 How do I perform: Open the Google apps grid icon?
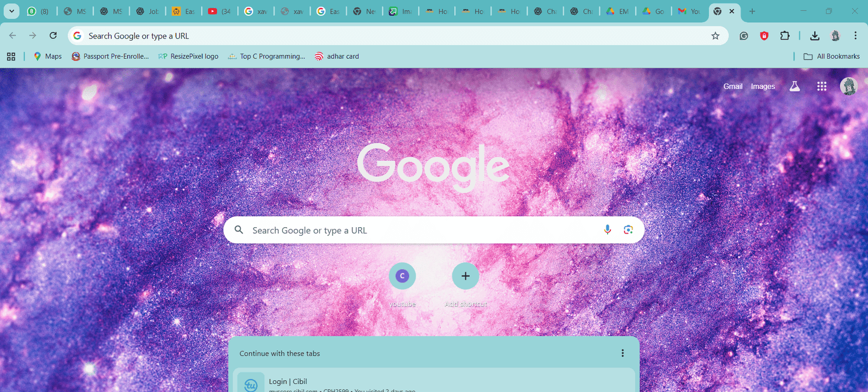tap(821, 86)
